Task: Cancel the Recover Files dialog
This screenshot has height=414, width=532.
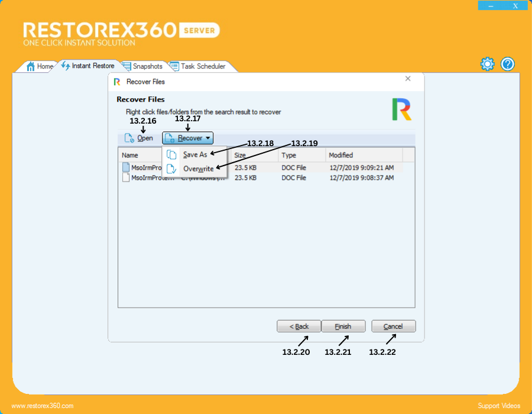Action: click(393, 326)
